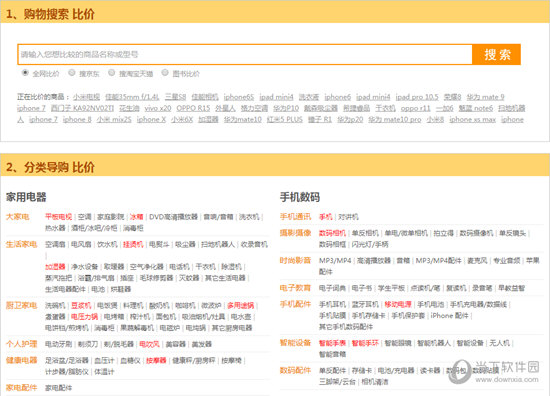Screen dimensions: 550x396
Task: Open the 红米5 PLUS link
Action: click(x=284, y=119)
